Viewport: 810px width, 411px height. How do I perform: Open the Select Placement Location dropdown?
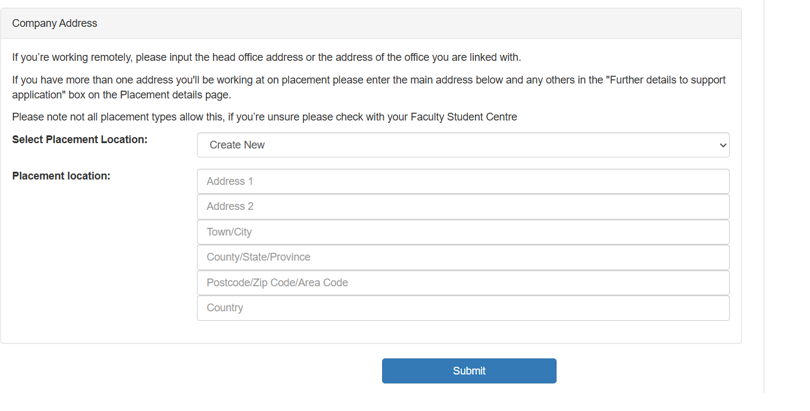(462, 145)
